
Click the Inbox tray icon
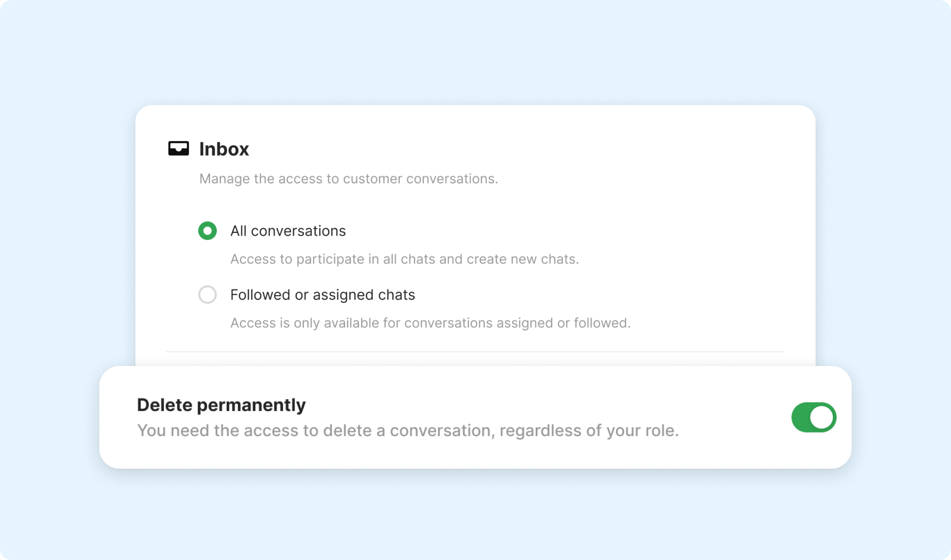[178, 149]
